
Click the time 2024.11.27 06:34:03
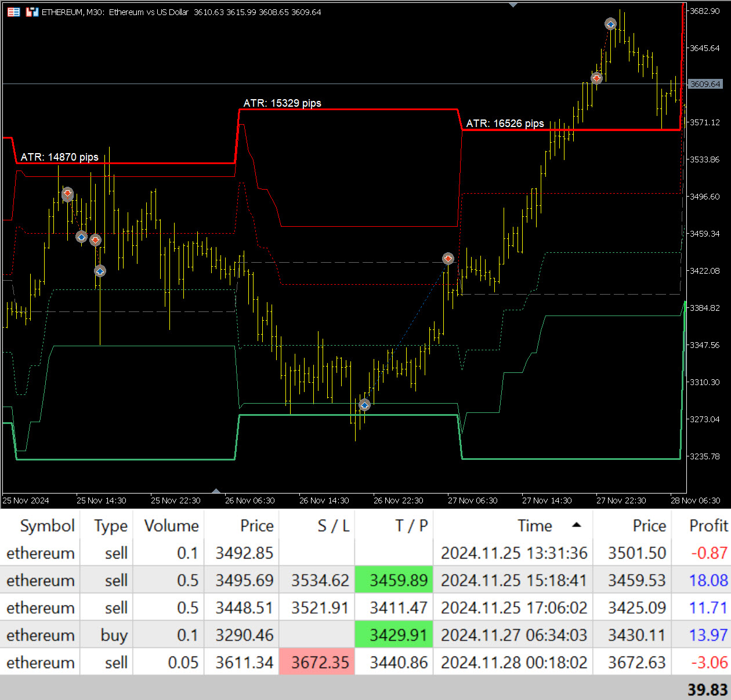514,635
